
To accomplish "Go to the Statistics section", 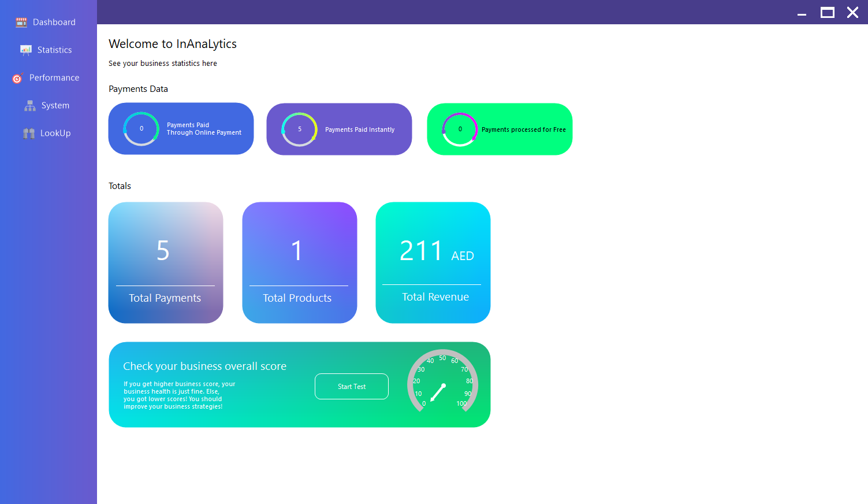I will coord(49,50).
